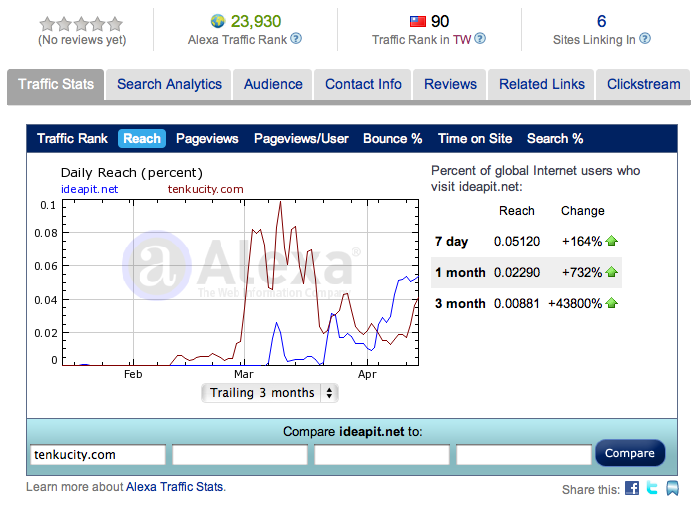Screen dimensions: 699x507
Task: Click the 6 sites linking in number
Action: click(x=601, y=21)
